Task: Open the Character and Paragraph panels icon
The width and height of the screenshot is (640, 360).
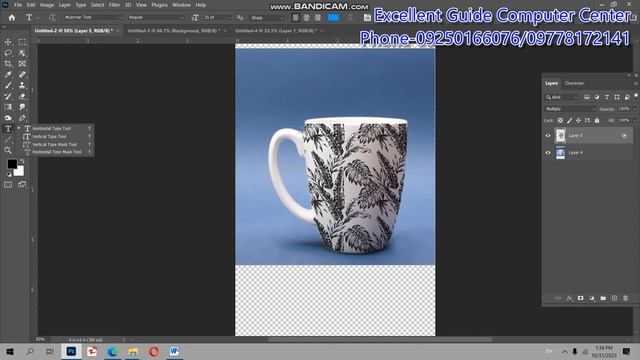Action: [x=367, y=18]
